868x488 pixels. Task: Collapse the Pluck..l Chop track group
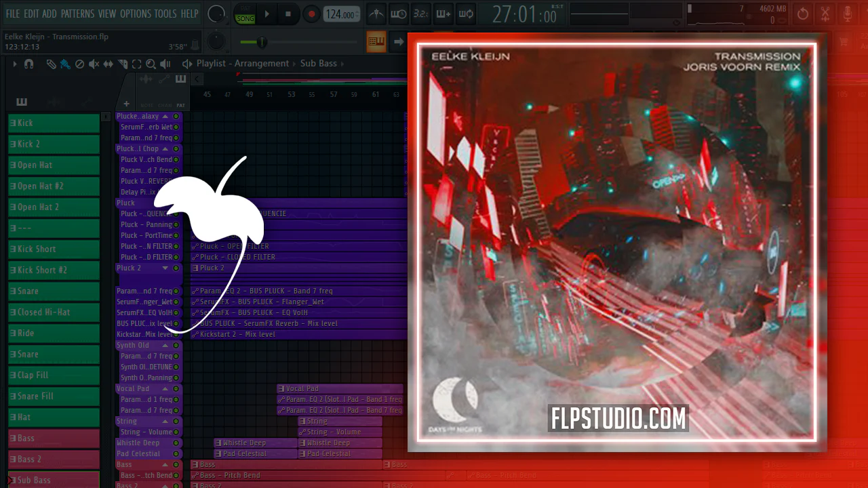pos(165,149)
